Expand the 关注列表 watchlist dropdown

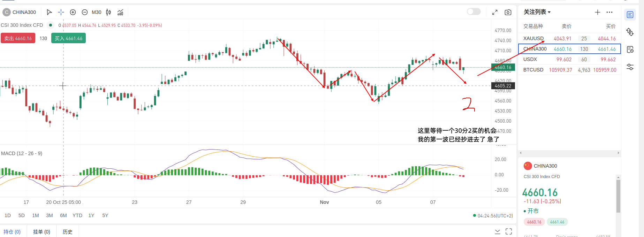tap(537, 12)
